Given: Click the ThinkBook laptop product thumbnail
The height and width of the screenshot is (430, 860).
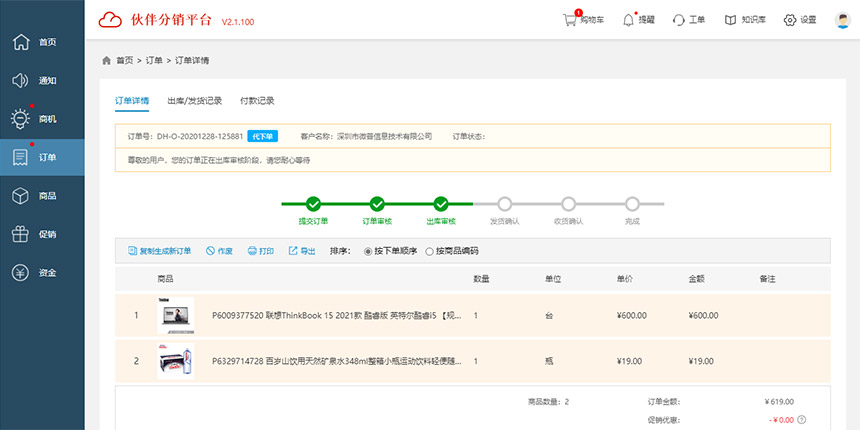Looking at the screenshot, I should click(175, 316).
